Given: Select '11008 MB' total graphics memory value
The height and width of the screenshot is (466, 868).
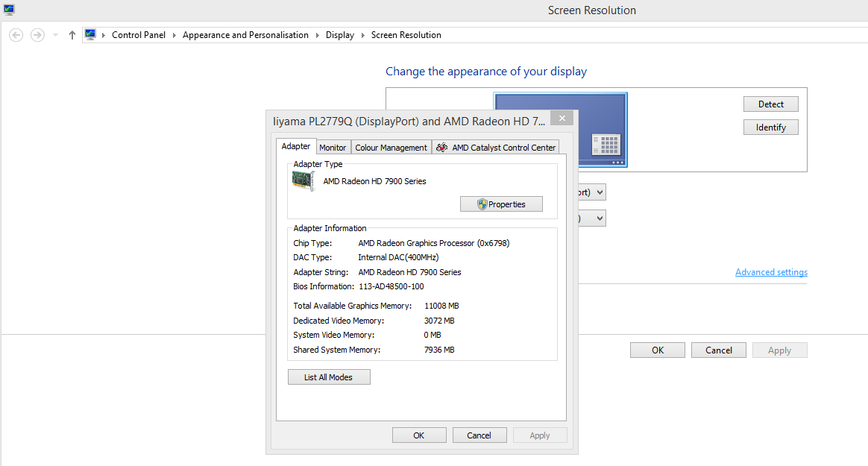Looking at the screenshot, I should pyautogui.click(x=441, y=306).
